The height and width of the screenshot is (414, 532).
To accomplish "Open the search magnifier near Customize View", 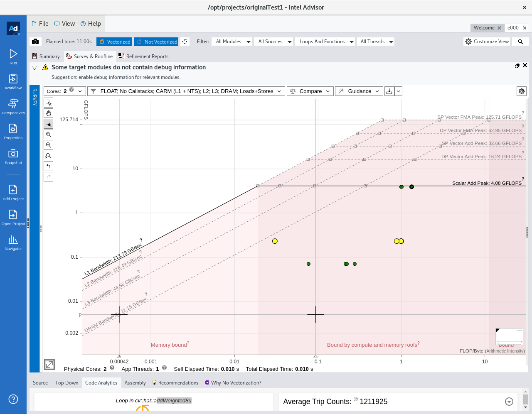I will point(520,42).
